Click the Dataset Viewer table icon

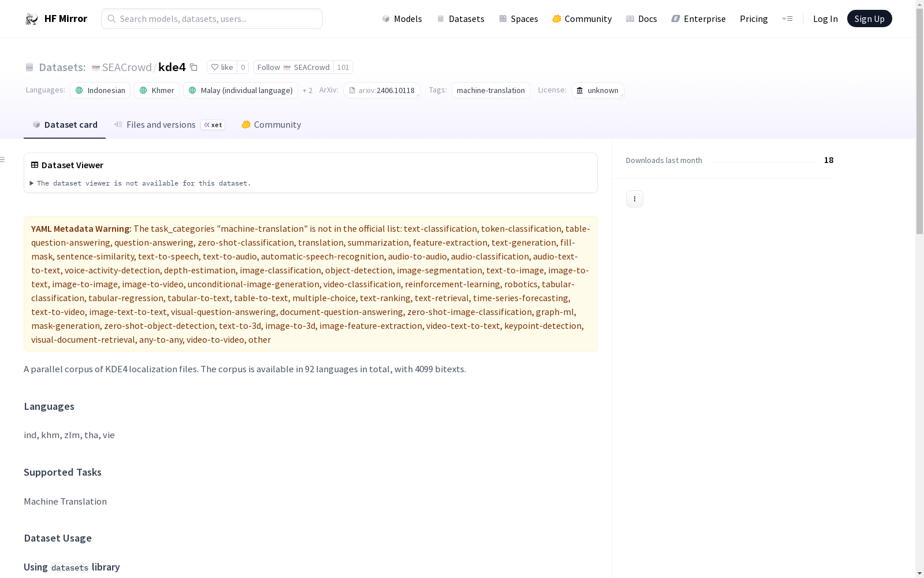coord(35,165)
